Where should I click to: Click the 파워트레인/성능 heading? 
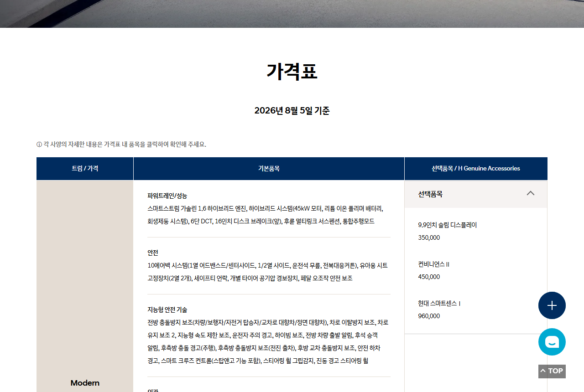tap(167, 196)
